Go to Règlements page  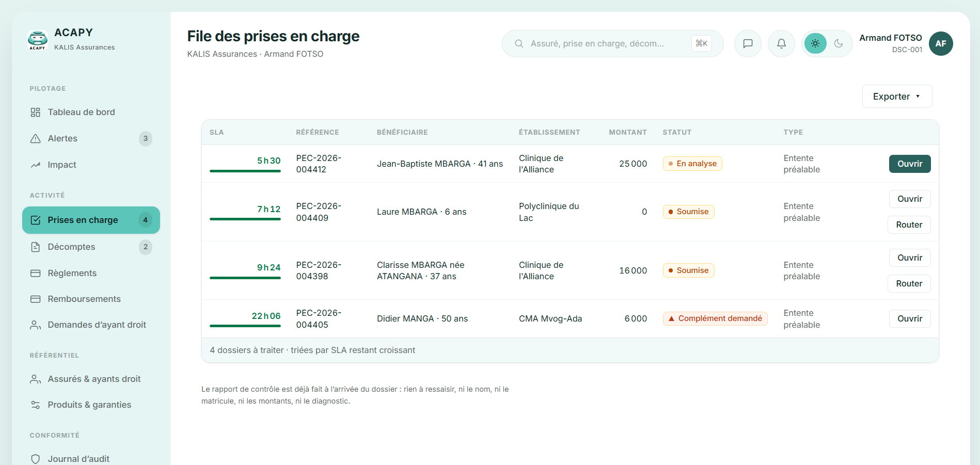coord(91,273)
